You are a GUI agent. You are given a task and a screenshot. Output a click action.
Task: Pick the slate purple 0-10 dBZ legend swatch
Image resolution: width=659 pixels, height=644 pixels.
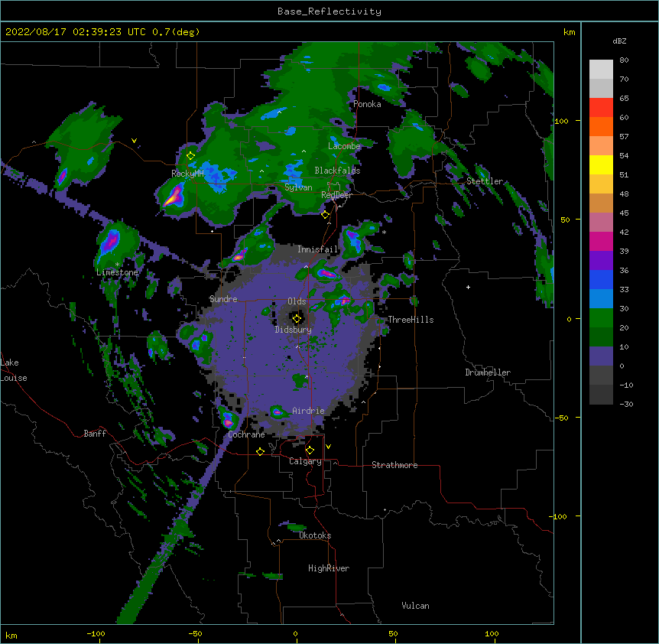pyautogui.click(x=601, y=356)
